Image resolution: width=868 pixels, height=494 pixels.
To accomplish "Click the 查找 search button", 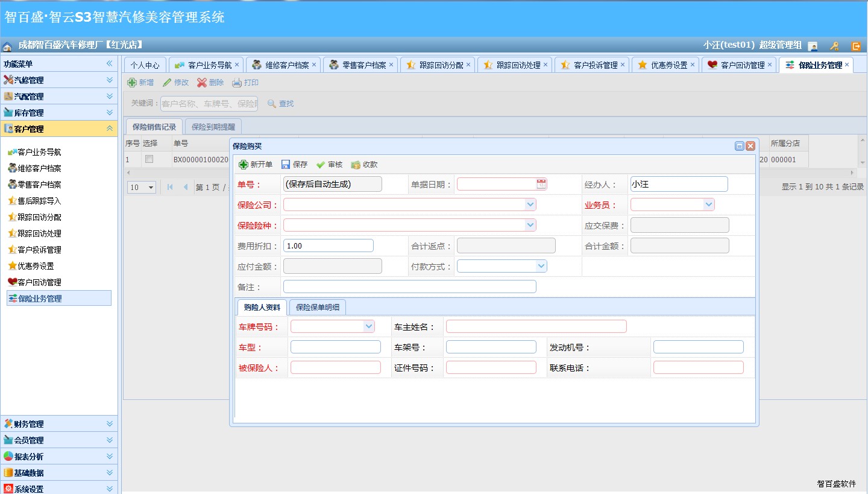I will point(280,104).
